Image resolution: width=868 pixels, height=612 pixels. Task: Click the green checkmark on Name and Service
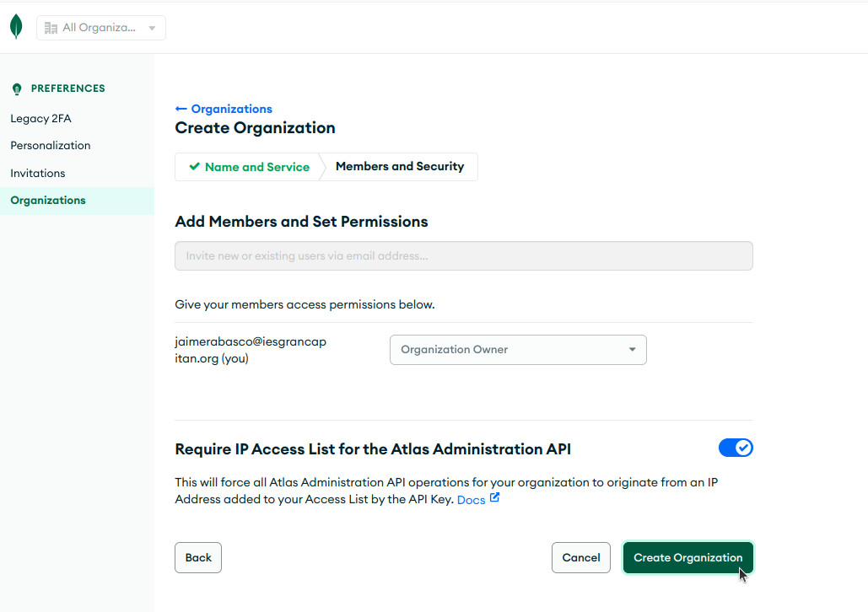[x=194, y=167]
